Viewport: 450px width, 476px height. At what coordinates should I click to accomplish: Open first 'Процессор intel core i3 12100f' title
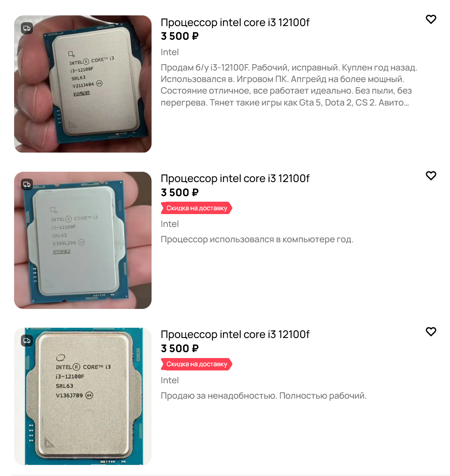point(235,23)
